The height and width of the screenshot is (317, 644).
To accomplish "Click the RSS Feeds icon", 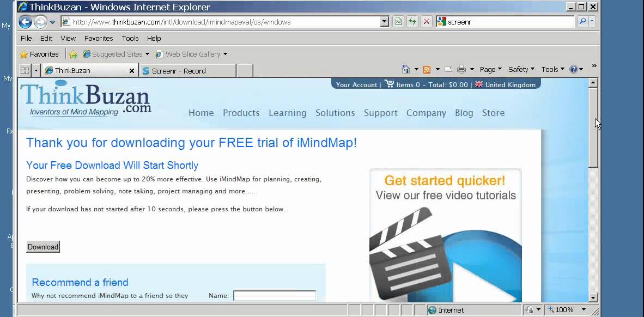I will [427, 69].
